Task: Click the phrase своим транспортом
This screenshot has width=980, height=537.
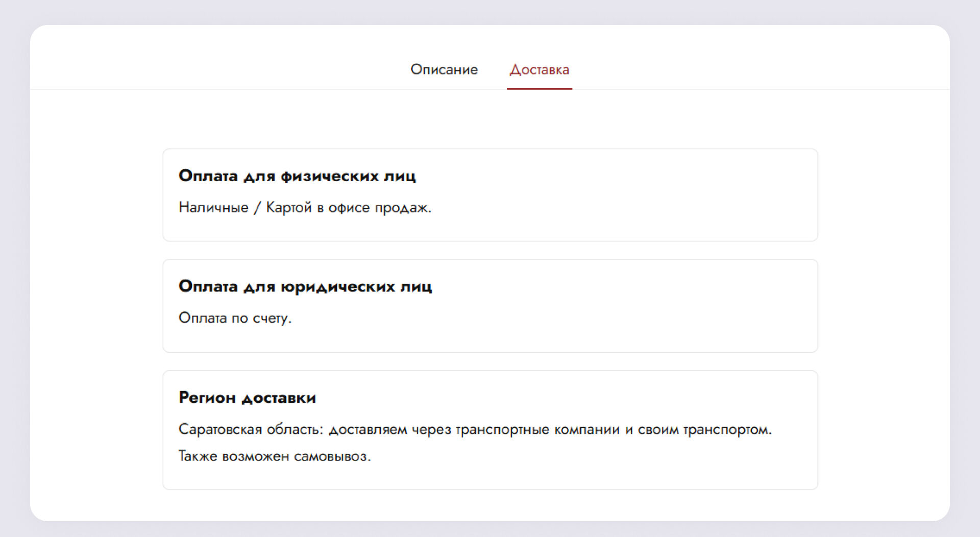Action: tap(704, 430)
